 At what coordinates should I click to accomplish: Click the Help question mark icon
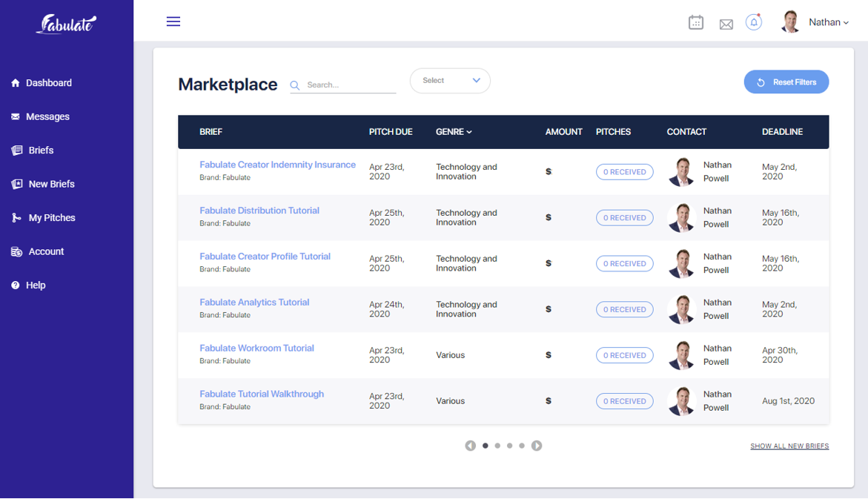[x=14, y=285]
